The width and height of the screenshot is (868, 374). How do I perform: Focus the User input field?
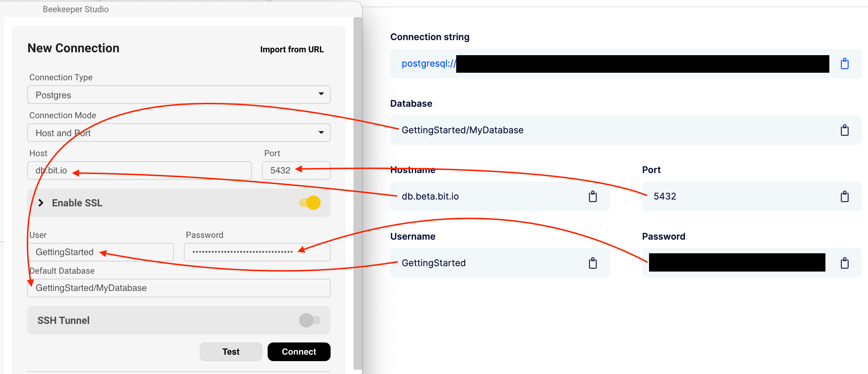click(x=101, y=252)
